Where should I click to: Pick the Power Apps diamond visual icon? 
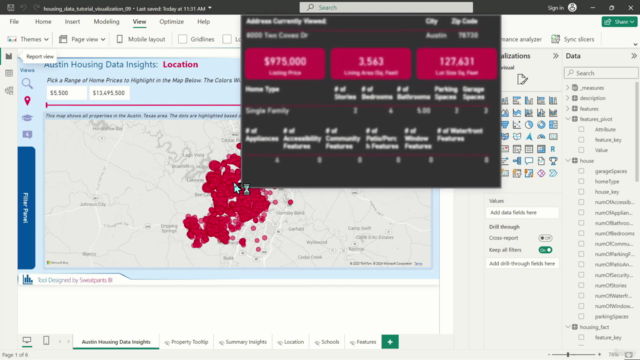coord(541,173)
